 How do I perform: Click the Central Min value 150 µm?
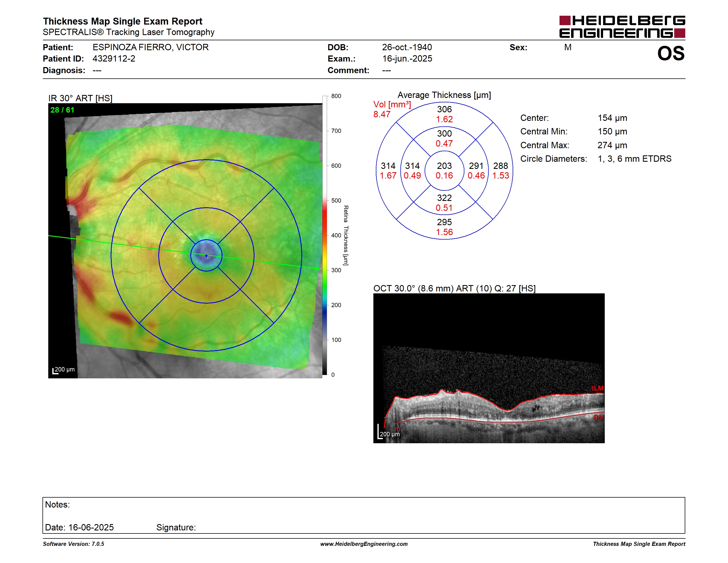(x=612, y=131)
